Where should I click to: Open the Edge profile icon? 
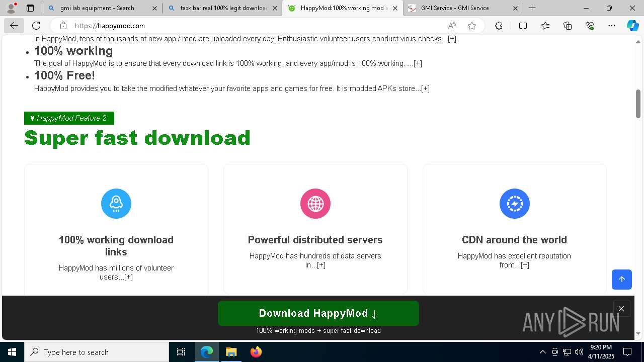pos(11,8)
